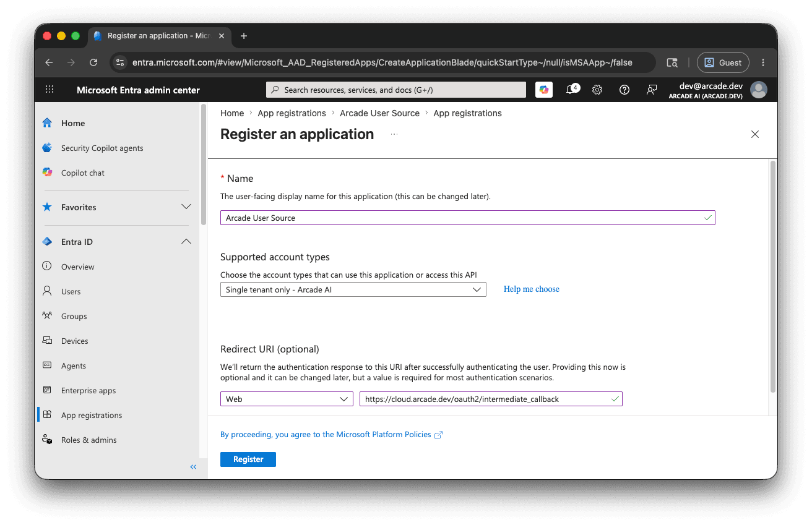
Task: Open the Supported account types dropdown
Action: (x=353, y=289)
